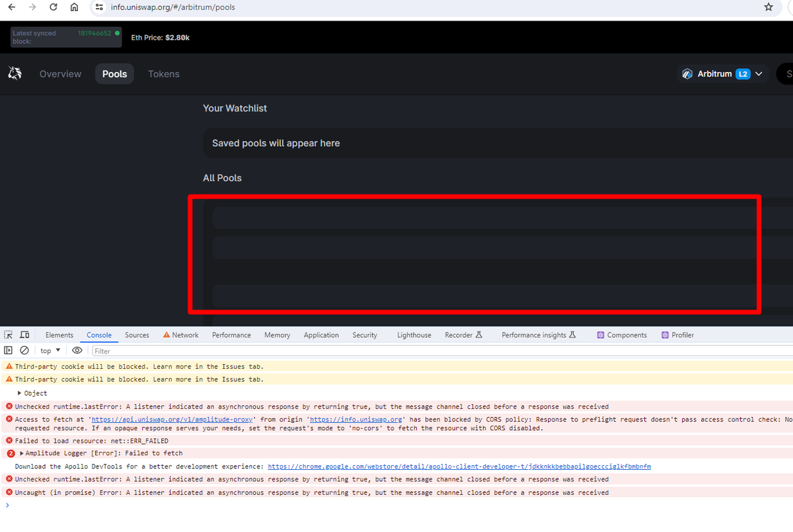This screenshot has height=532, width=793.
Task: Open the browser home page
Action: coord(74,7)
